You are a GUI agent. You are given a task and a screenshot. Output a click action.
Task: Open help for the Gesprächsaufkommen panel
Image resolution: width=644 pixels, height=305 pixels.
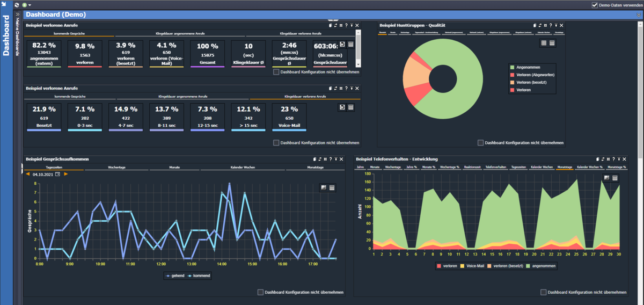(331, 159)
